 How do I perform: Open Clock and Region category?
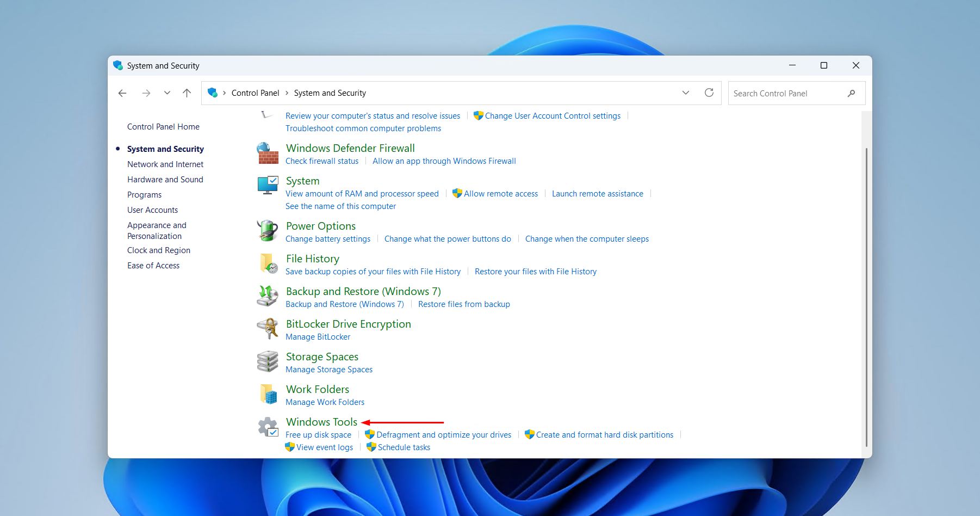159,250
